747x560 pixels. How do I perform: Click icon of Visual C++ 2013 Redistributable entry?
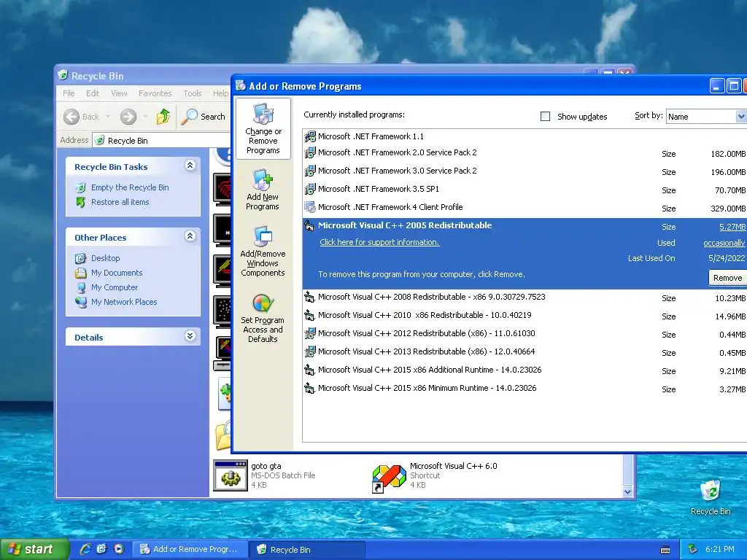(x=310, y=352)
